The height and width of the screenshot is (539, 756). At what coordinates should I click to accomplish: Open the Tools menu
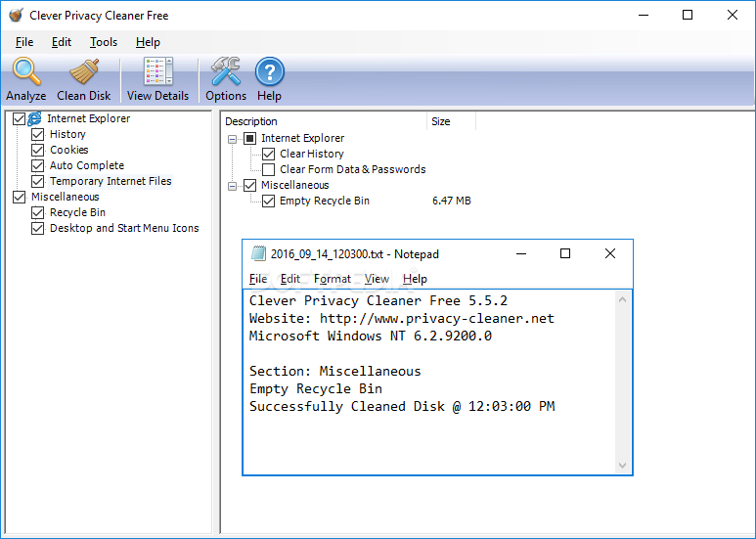[x=103, y=42]
